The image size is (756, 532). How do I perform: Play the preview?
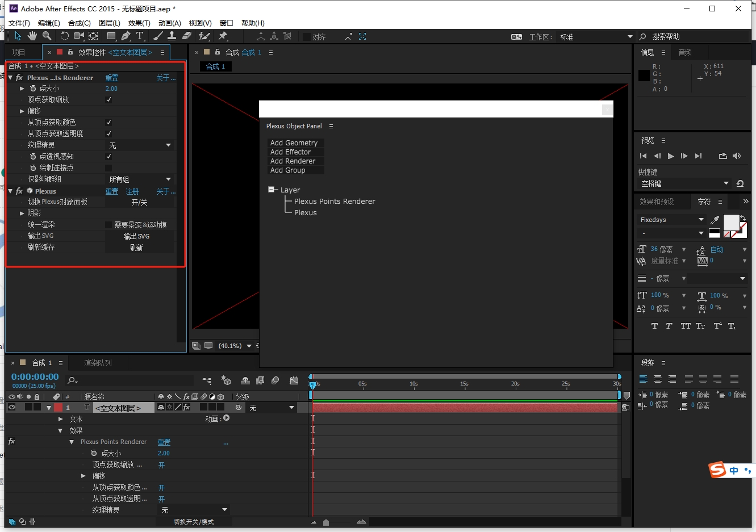[x=671, y=156]
